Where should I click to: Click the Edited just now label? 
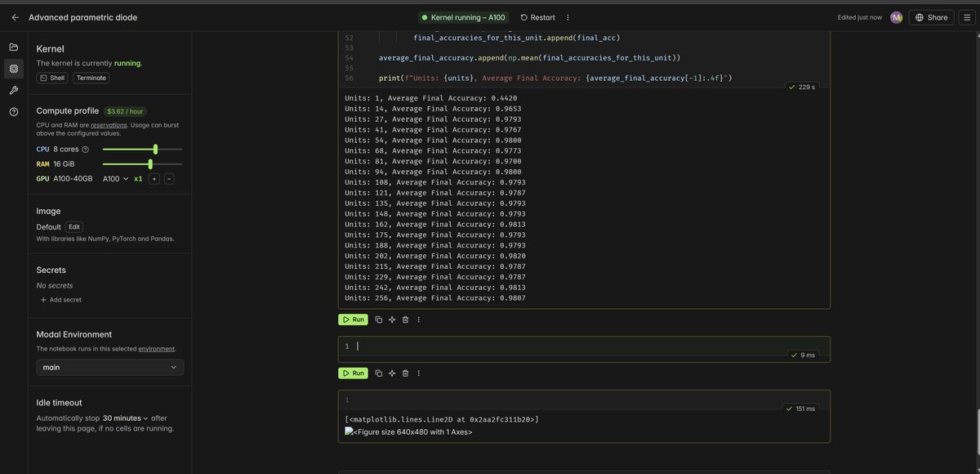pos(860,17)
